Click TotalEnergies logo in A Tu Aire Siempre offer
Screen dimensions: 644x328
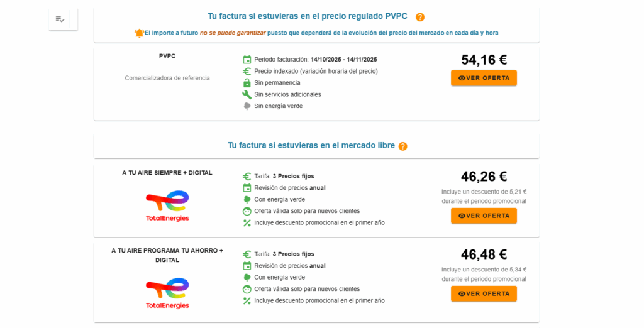point(167,206)
